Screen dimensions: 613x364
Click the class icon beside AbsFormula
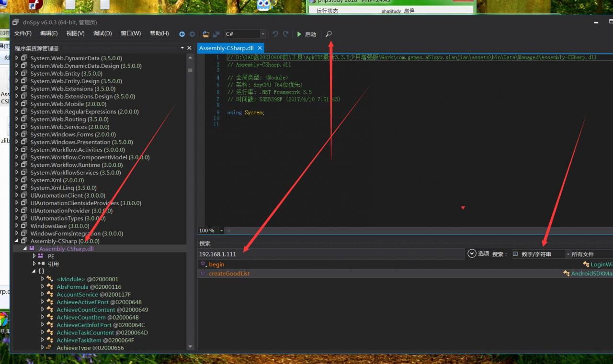click(50, 287)
